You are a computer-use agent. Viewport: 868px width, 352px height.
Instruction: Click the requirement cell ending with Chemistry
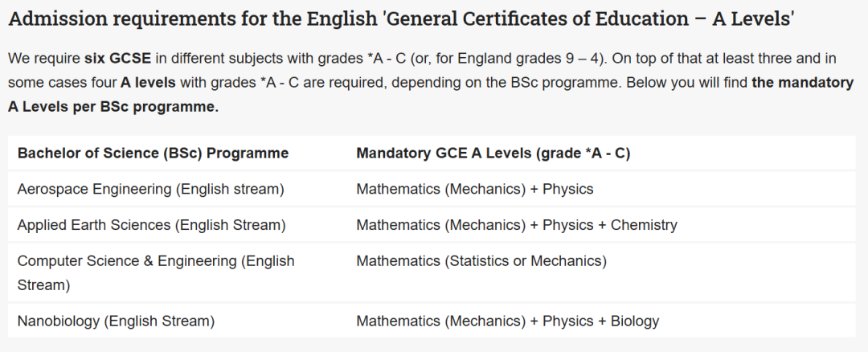point(517,225)
